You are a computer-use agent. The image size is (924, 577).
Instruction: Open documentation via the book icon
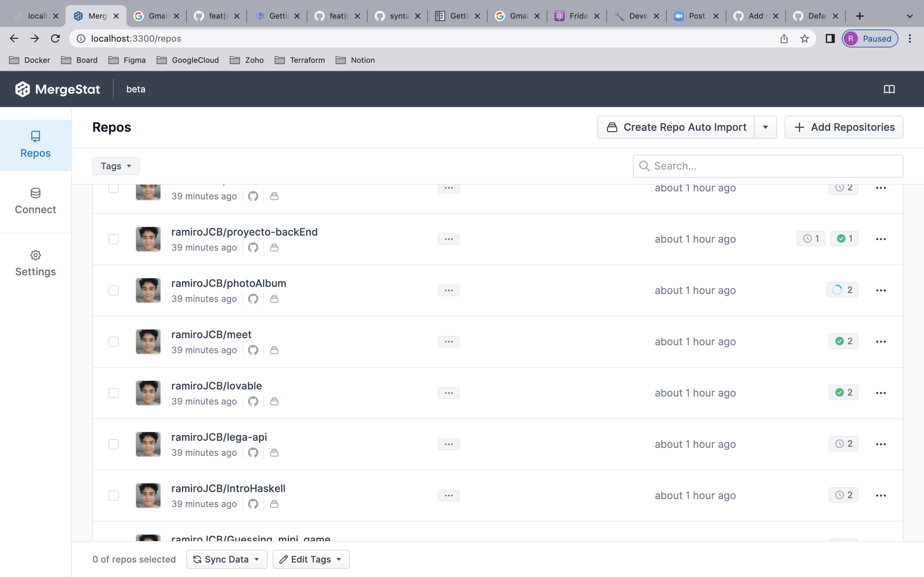coord(889,89)
